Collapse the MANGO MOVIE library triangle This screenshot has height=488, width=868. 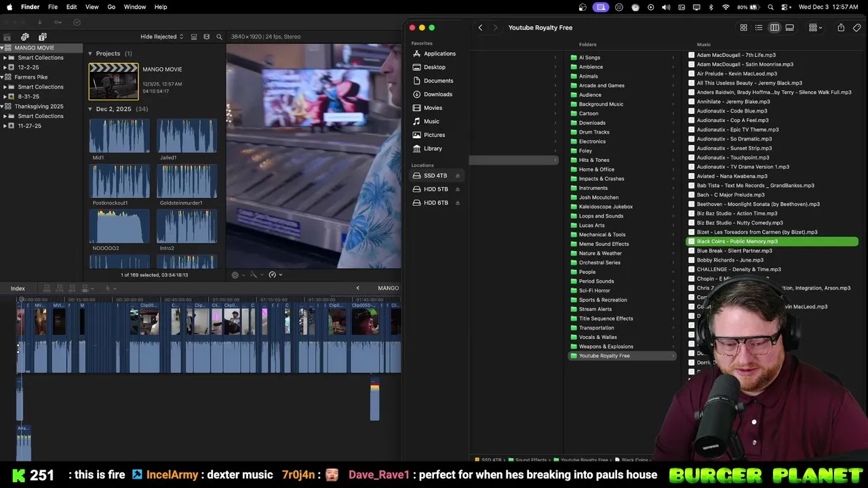pyautogui.click(x=2, y=48)
